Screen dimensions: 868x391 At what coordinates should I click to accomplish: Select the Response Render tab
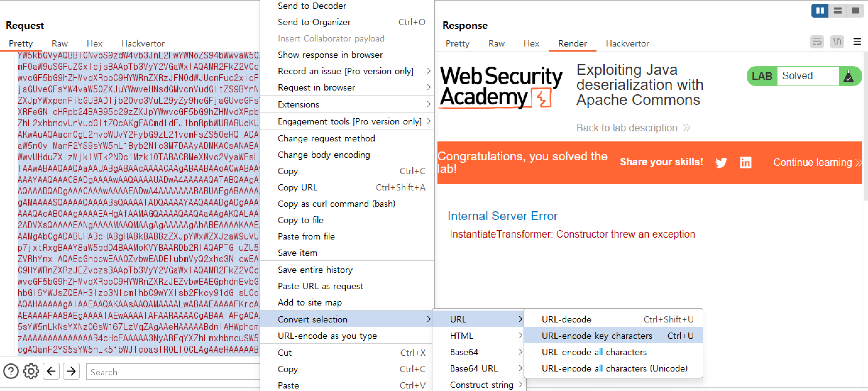point(572,43)
